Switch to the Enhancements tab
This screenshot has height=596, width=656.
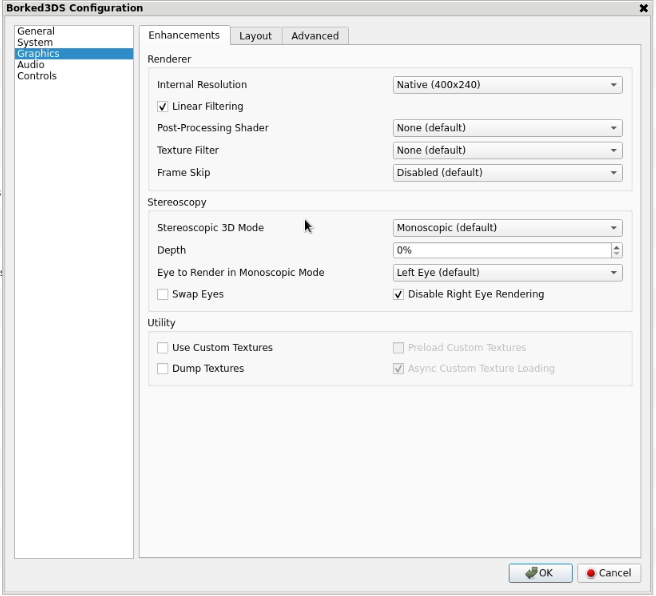point(184,35)
